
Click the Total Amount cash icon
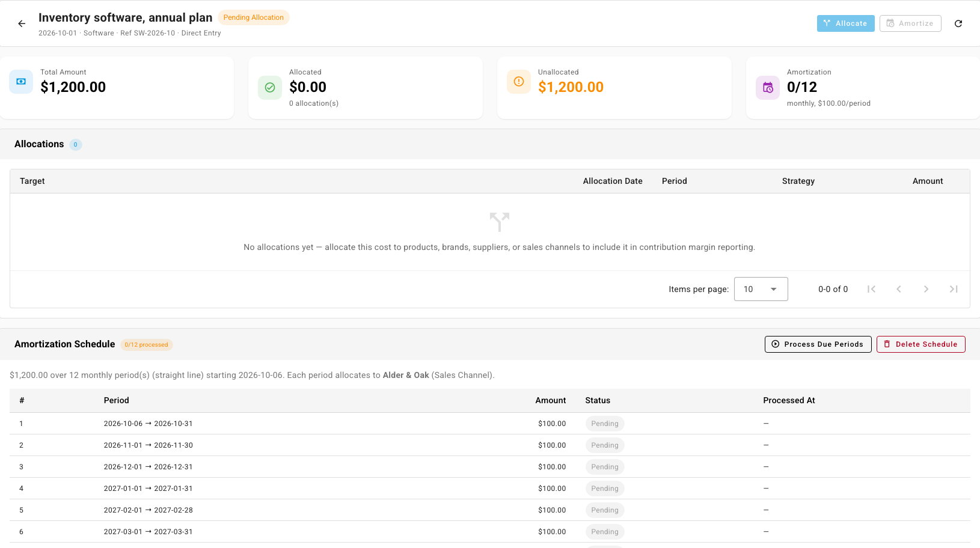pyautogui.click(x=21, y=82)
